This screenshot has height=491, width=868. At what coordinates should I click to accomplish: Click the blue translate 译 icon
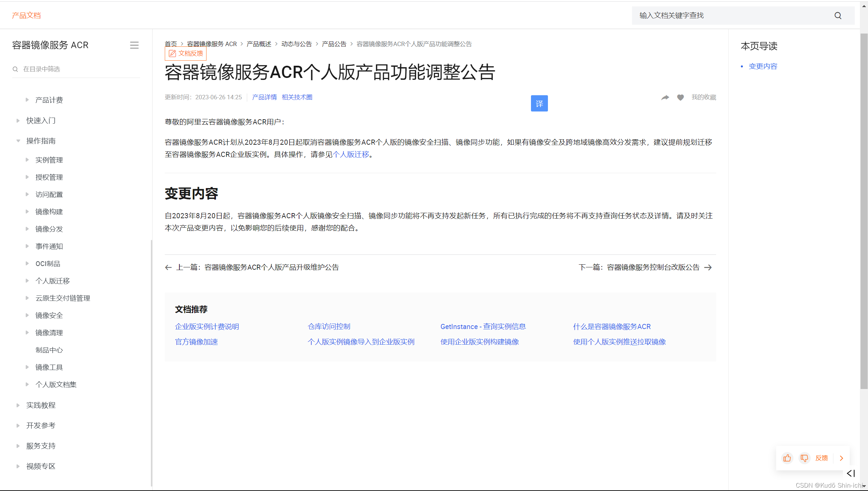(x=539, y=103)
